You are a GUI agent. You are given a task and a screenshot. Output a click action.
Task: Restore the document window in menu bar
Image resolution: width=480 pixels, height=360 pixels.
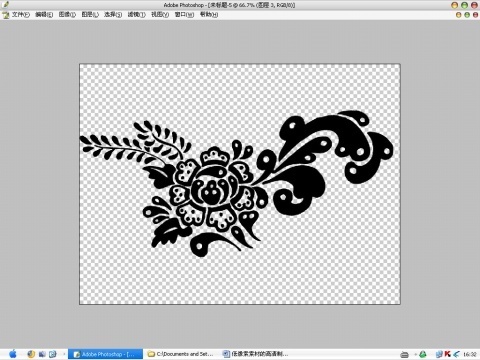[467, 15]
